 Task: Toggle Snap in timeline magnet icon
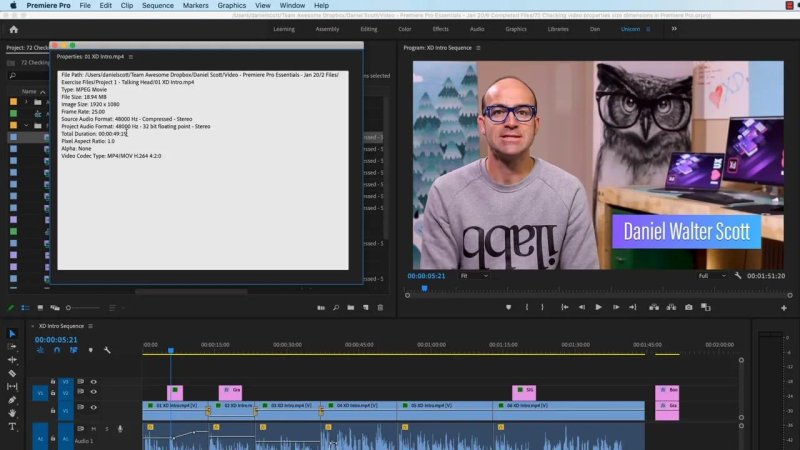pyautogui.click(x=57, y=350)
